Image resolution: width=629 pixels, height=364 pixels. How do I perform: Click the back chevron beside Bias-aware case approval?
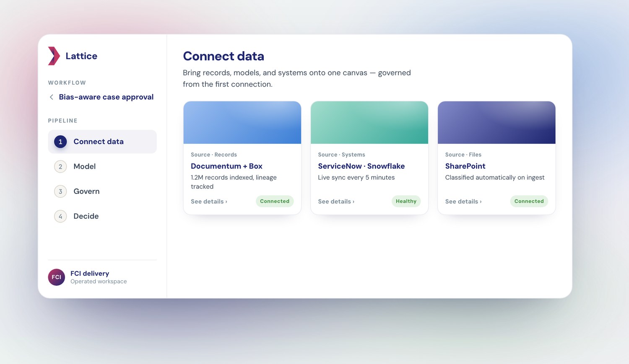point(52,97)
